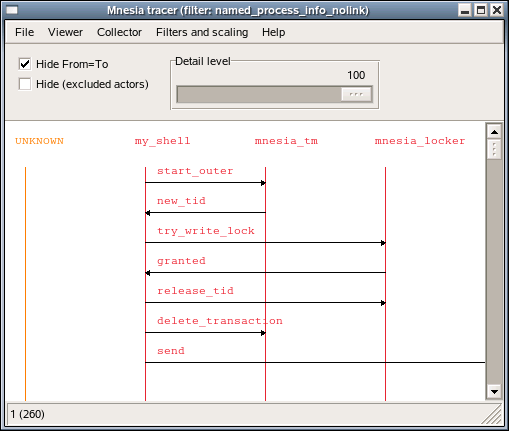Open the Help menu
The width and height of the screenshot is (509, 431).
pos(273,32)
